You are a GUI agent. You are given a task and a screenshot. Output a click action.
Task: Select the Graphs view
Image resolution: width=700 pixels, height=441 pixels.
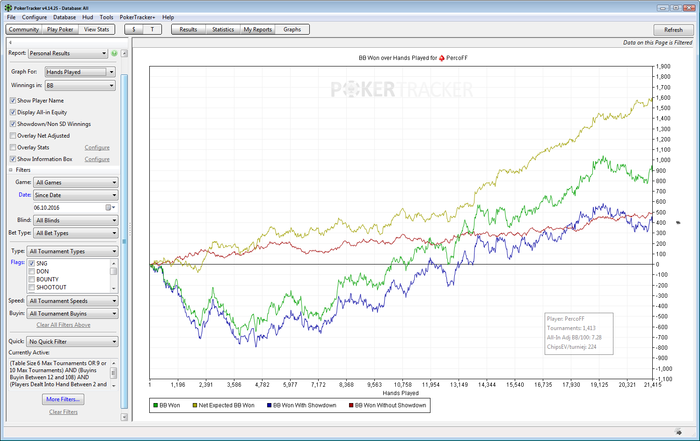tap(292, 29)
